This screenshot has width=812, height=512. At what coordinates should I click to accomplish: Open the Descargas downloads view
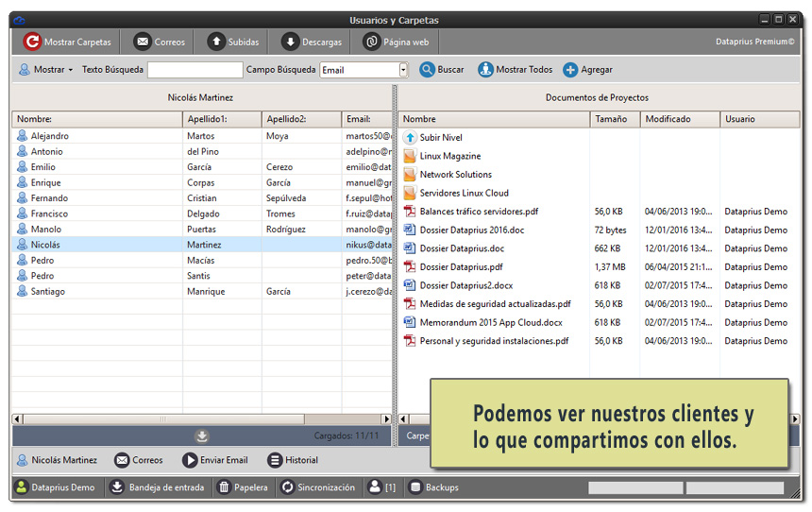pyautogui.click(x=312, y=42)
